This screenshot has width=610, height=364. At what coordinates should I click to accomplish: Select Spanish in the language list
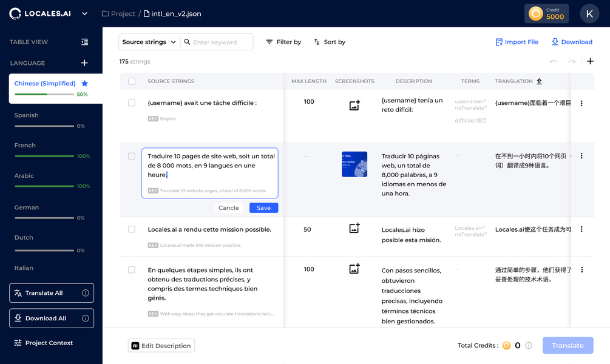click(x=27, y=115)
